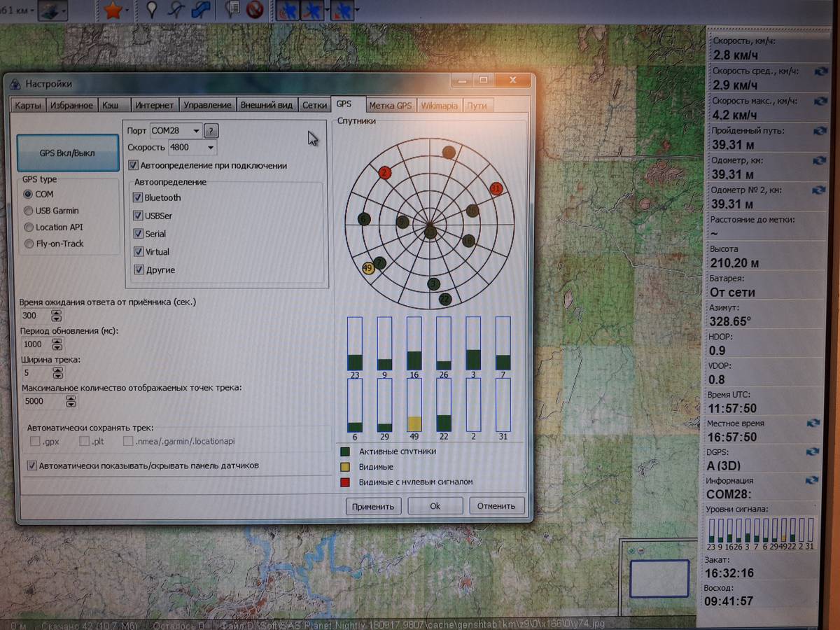Screen dimensions: 840x630
Task: Select the add placemark pin tool
Action: click(152, 10)
